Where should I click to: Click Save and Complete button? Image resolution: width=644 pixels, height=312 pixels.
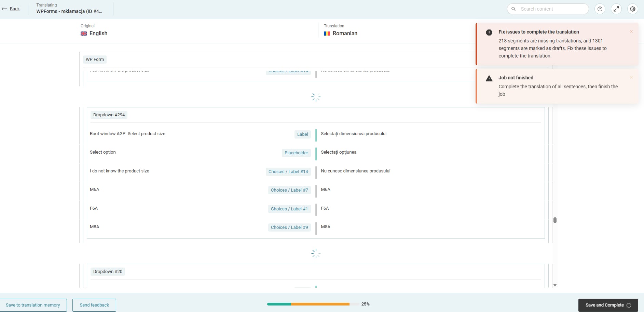click(608, 305)
